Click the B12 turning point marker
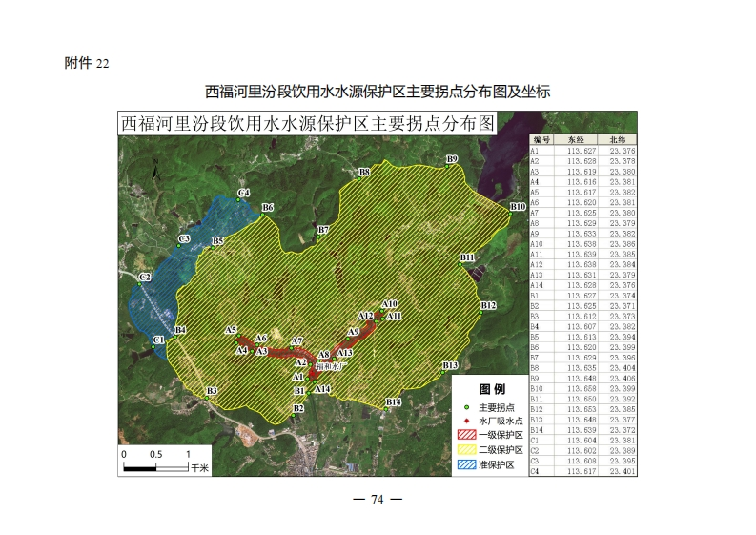Image resolution: width=756 pixels, height=535 pixels. coord(480,310)
